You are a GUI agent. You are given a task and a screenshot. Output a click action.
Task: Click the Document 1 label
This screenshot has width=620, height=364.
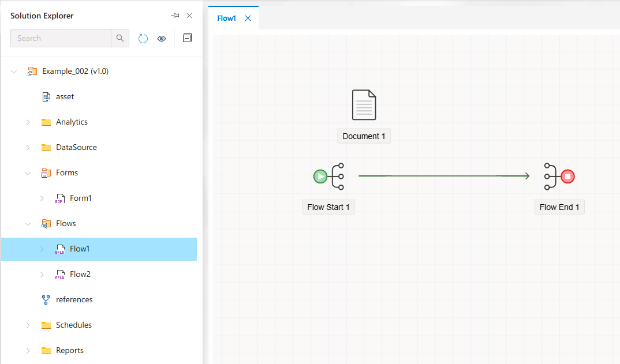[364, 136]
